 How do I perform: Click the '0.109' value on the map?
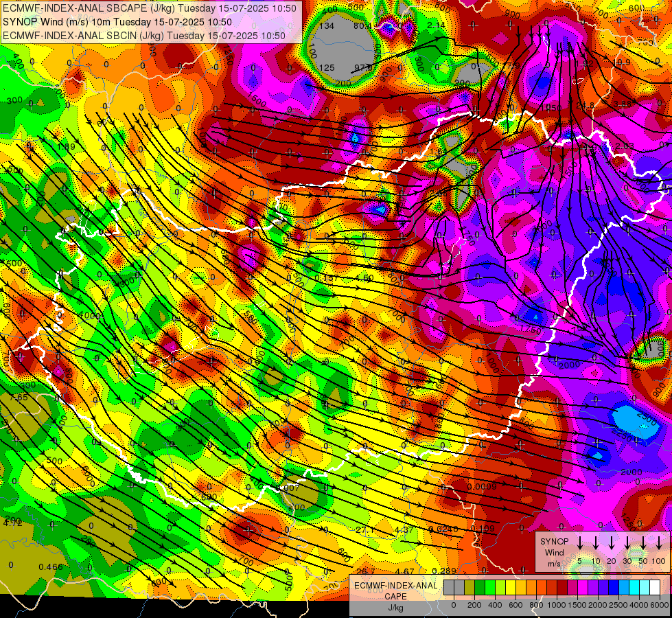click(483, 529)
